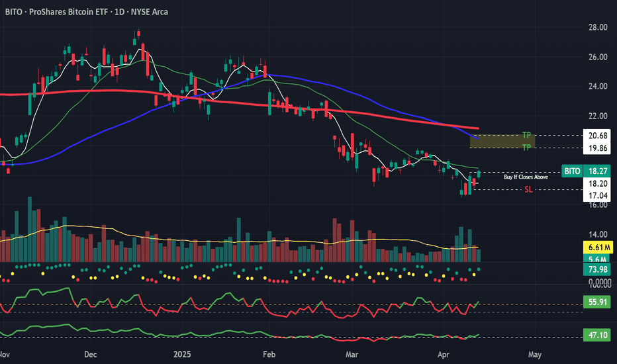
Task: Click the 20.68 take-profit price label
Action: tap(597, 136)
